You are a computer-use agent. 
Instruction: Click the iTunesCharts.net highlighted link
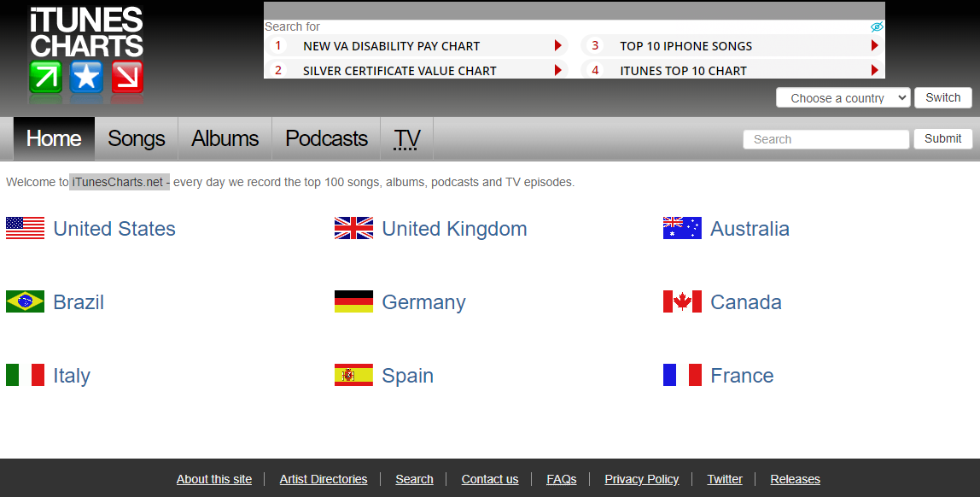tap(118, 182)
